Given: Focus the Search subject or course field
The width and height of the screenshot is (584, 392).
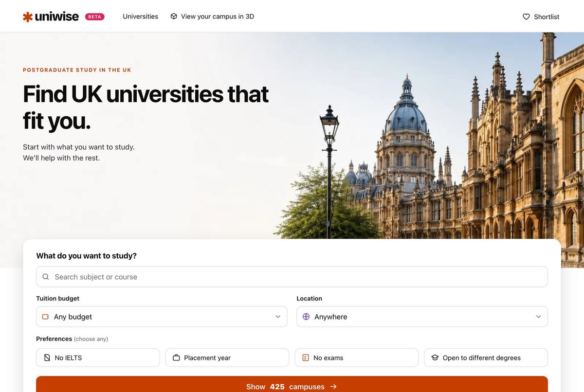Looking at the screenshot, I should click(x=292, y=277).
